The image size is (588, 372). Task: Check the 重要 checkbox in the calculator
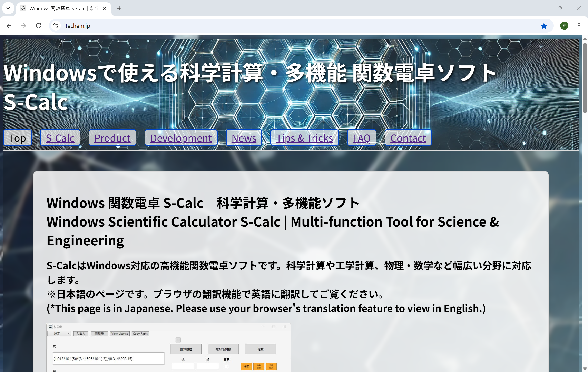coord(226,366)
